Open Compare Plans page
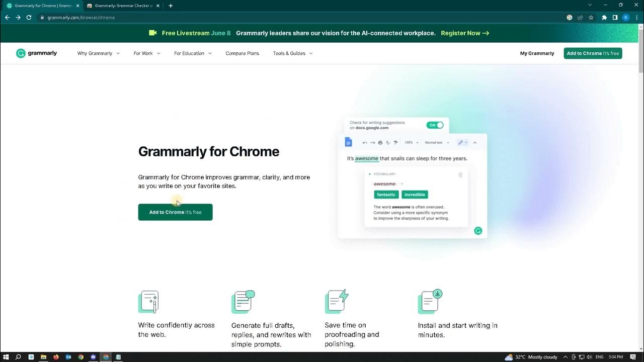The height and width of the screenshot is (362, 644). 243,53
